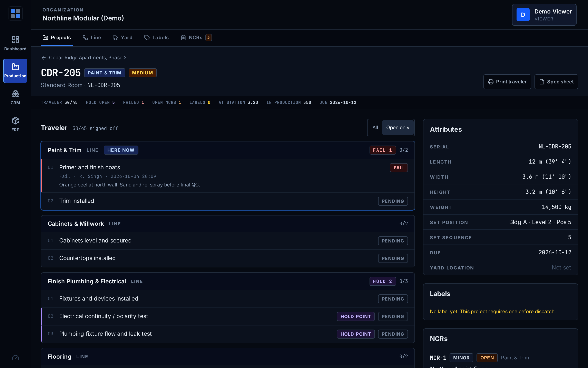Click the NCRs count badge 3
The height and width of the screenshot is (368, 588).
click(x=208, y=37)
